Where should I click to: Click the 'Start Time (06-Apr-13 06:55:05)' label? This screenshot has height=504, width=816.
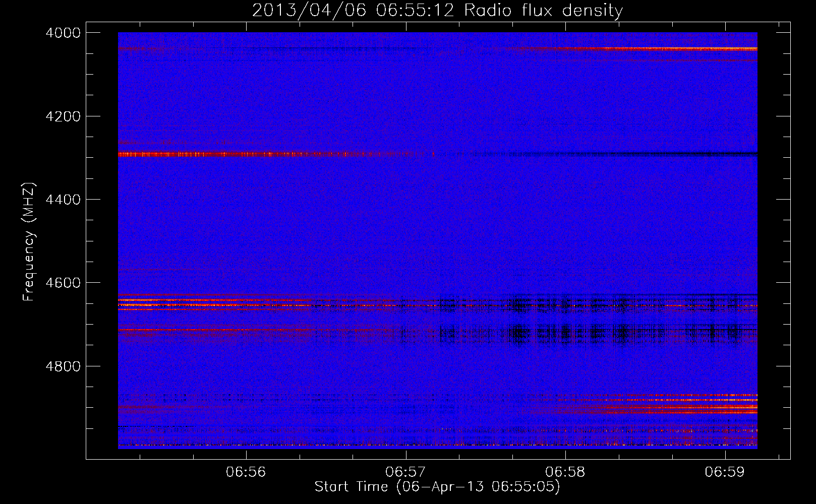pyautogui.click(x=437, y=487)
